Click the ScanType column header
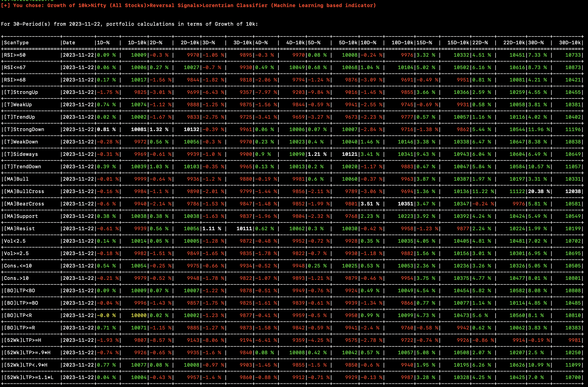 [16, 43]
